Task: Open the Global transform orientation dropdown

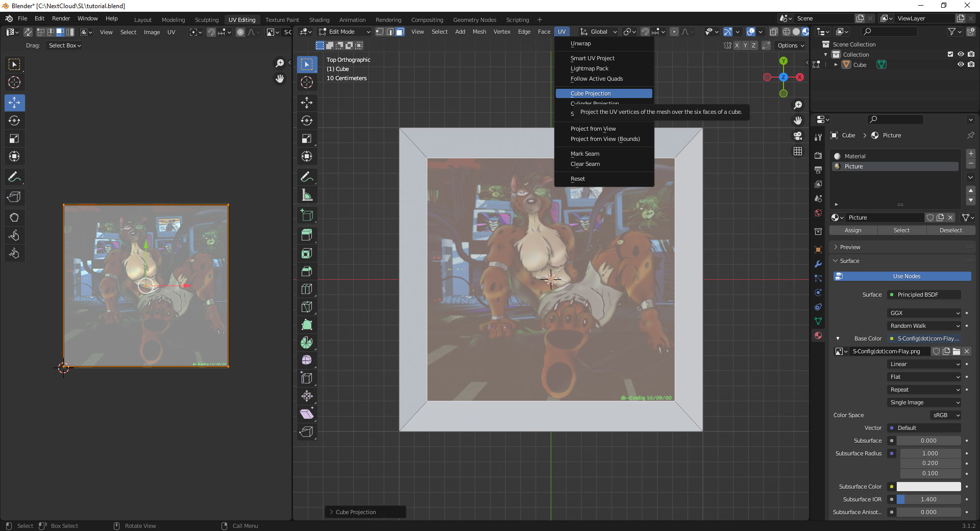Action: [598, 32]
